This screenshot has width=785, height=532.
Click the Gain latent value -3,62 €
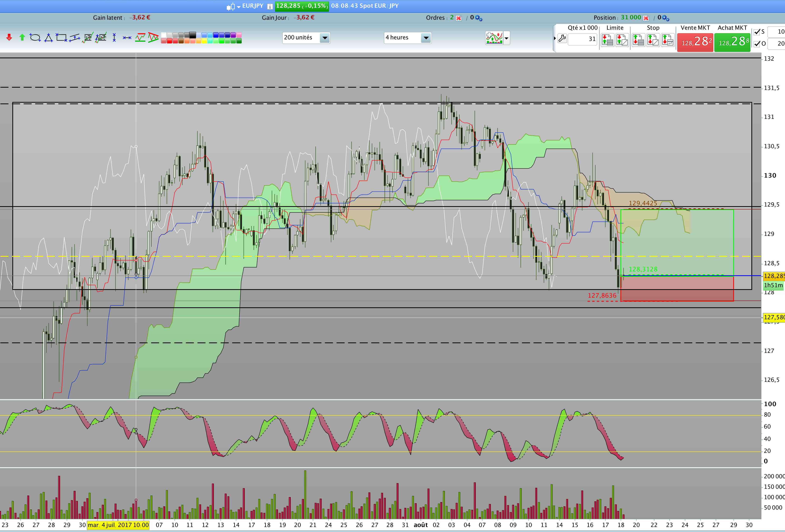coord(140,18)
